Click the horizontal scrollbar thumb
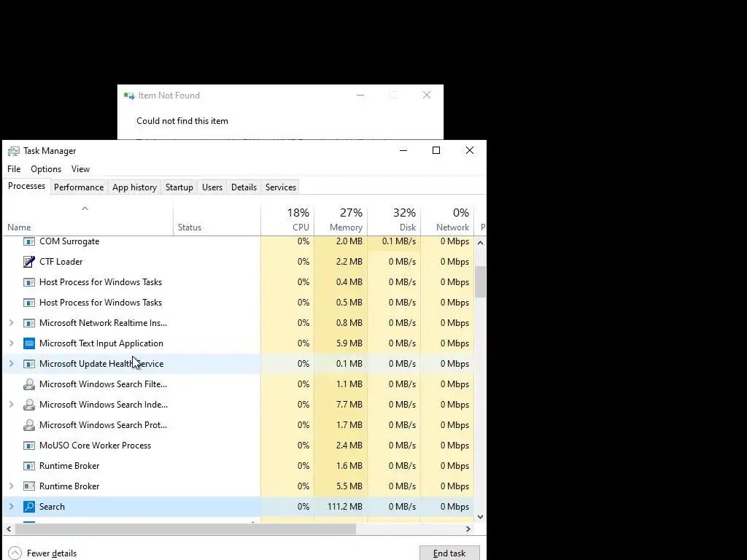Viewport: 747px width, 560px height. click(x=186, y=529)
